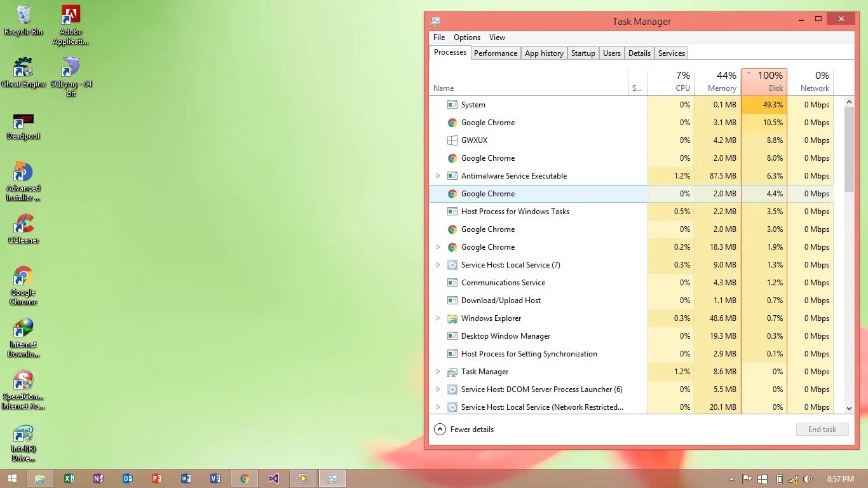
Task: Sort processes by the Name column
Action: (529, 81)
